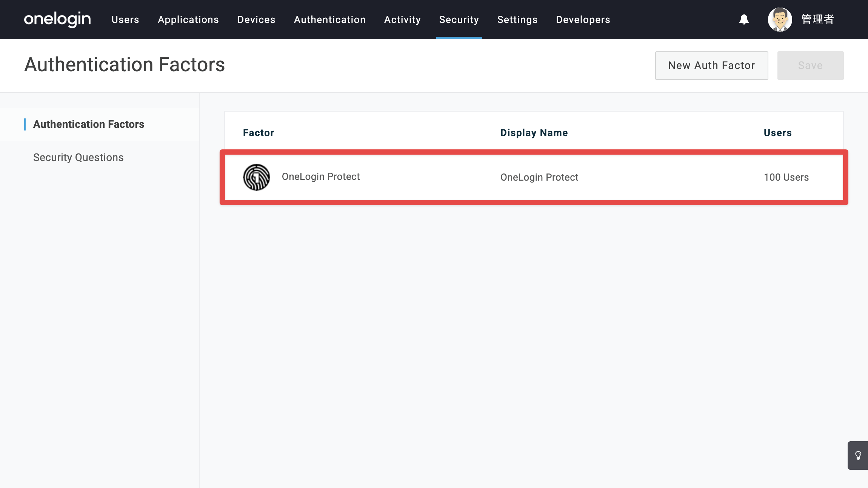The width and height of the screenshot is (868, 488).
Task: Click the New Auth Factor button
Action: coord(711,66)
